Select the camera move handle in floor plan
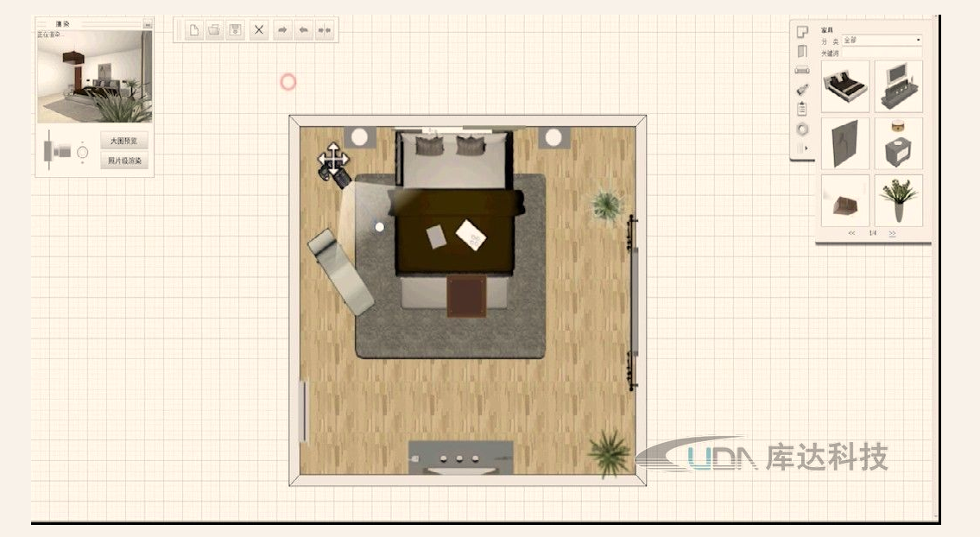 [332, 157]
